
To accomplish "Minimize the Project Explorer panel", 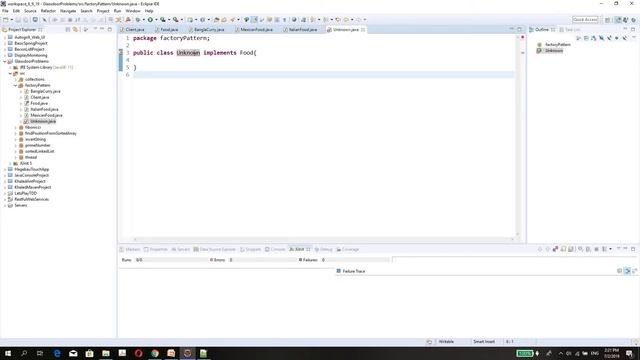I will 102,29.
